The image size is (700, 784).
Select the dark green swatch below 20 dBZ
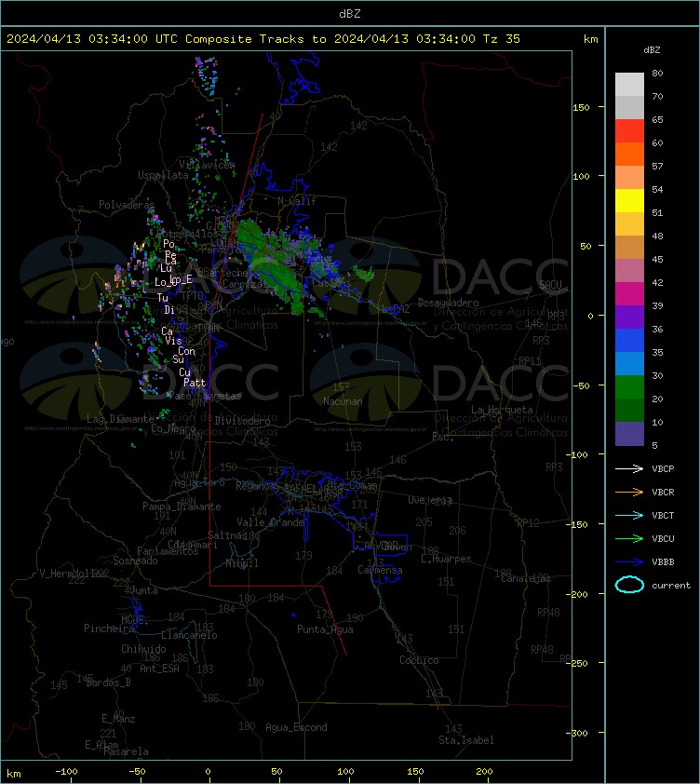pyautogui.click(x=629, y=410)
